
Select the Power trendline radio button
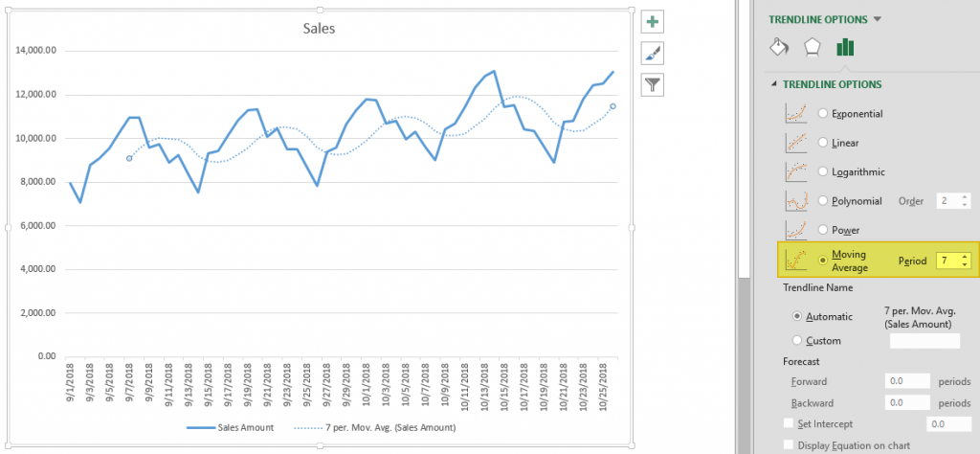click(x=822, y=230)
